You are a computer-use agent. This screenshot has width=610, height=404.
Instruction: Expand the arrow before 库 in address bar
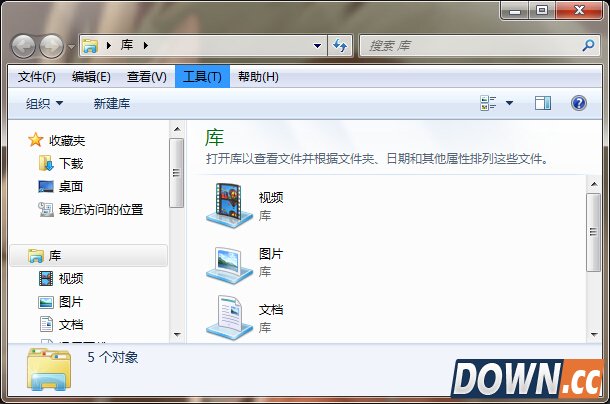tap(109, 46)
